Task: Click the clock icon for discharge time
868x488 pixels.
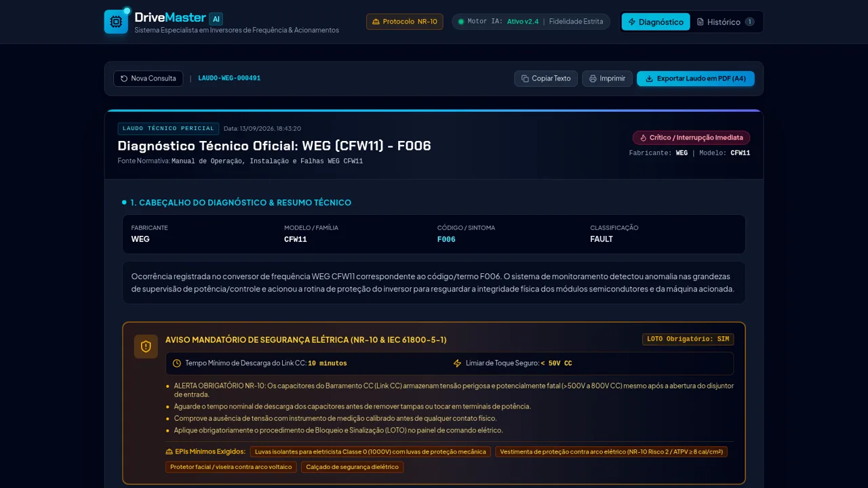Action: click(177, 363)
